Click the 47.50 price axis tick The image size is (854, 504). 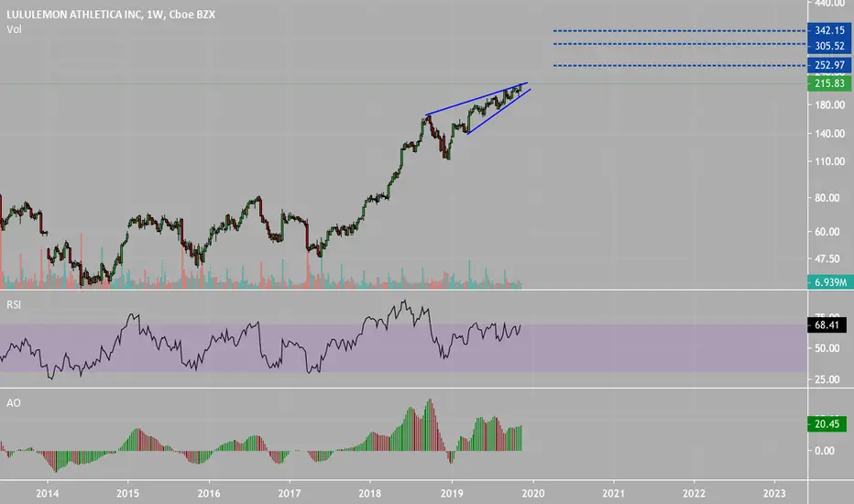(x=827, y=258)
